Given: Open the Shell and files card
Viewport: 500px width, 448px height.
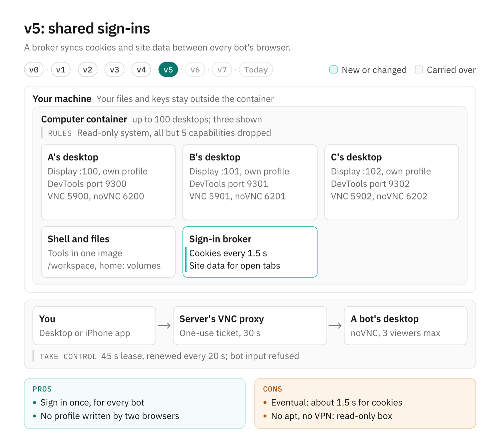Looking at the screenshot, I should [x=108, y=252].
